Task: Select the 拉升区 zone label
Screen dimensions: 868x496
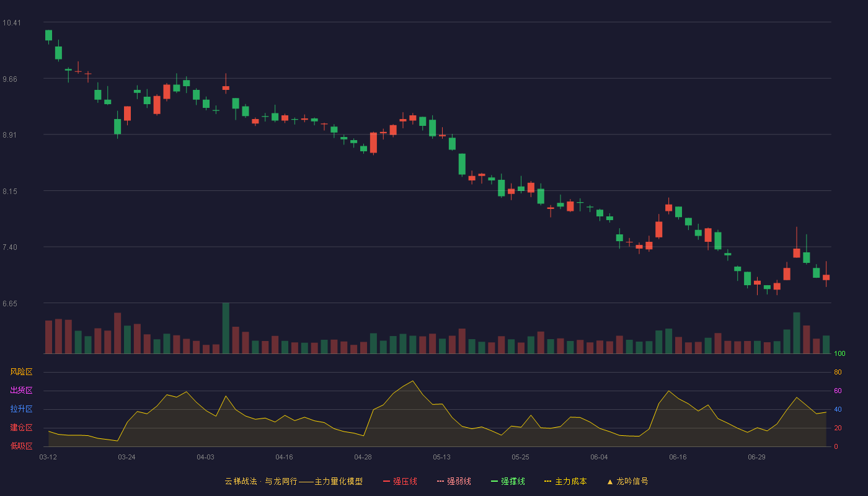Action: tap(21, 409)
